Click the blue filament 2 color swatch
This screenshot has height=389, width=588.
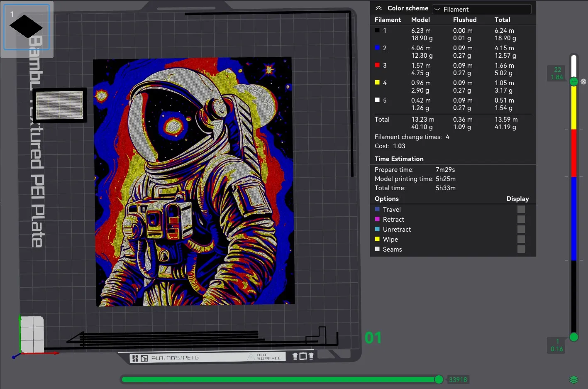coord(377,48)
